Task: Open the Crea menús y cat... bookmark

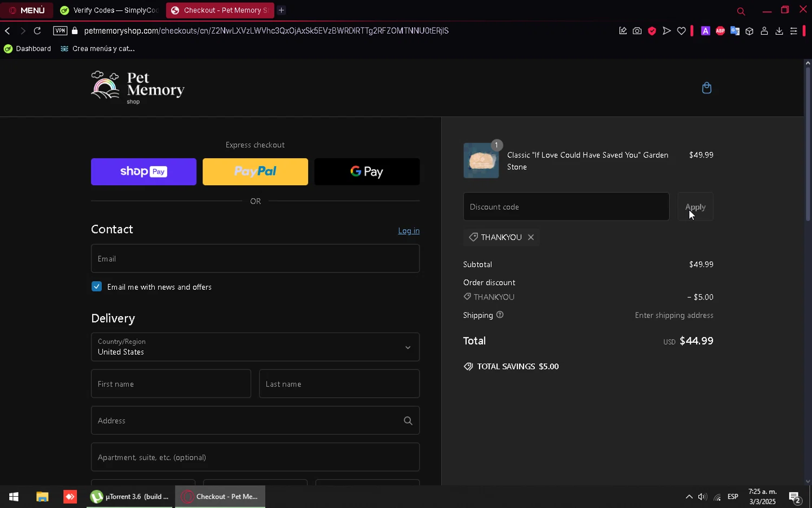Action: (x=97, y=49)
